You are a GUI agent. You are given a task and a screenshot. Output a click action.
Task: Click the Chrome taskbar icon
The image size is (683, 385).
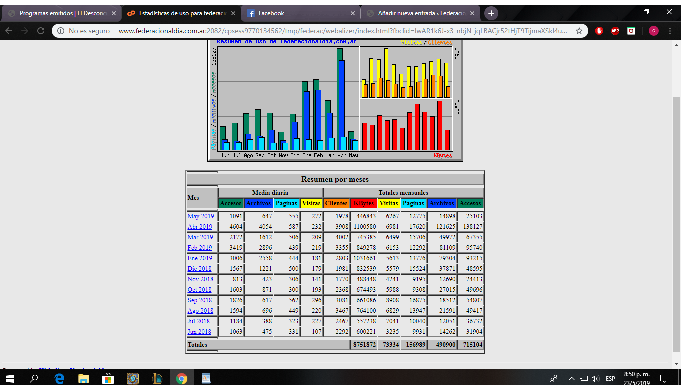[x=182, y=378]
